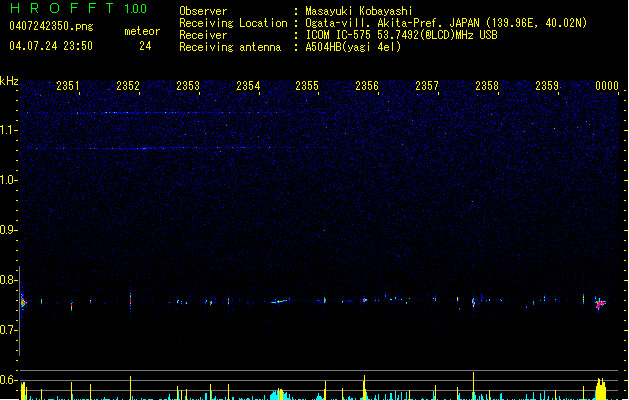Click the HROFFT 1.0.0 title text
Screen dimensions: 629x400
78,8
